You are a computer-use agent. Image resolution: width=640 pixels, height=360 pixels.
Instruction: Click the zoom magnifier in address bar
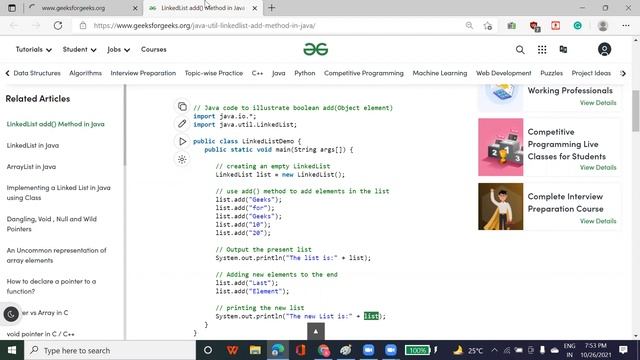469,25
